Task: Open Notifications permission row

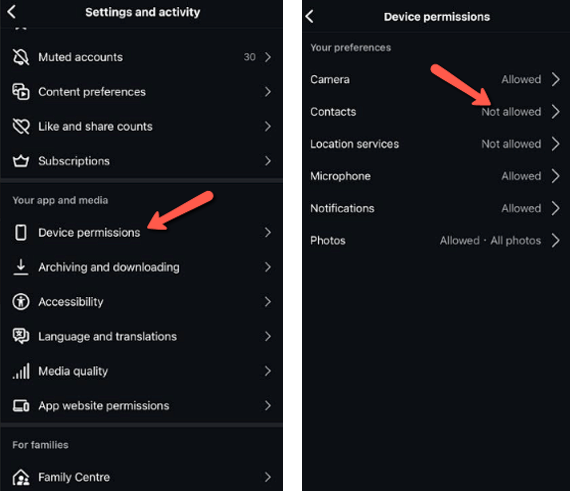Action: (x=436, y=208)
